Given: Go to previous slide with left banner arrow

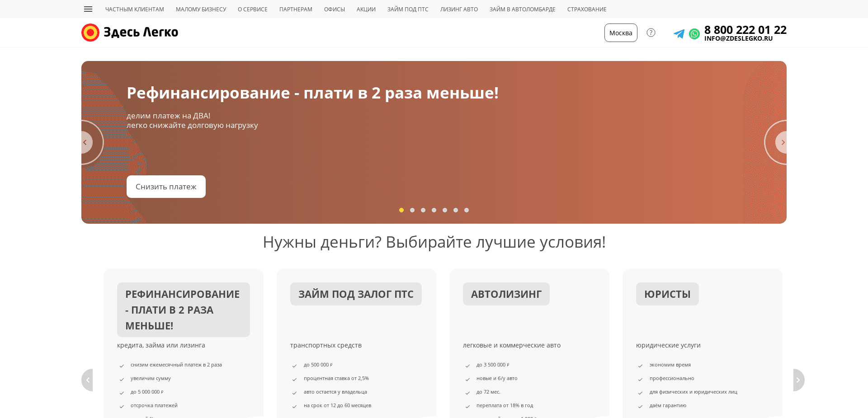Looking at the screenshot, I should 85,142.
